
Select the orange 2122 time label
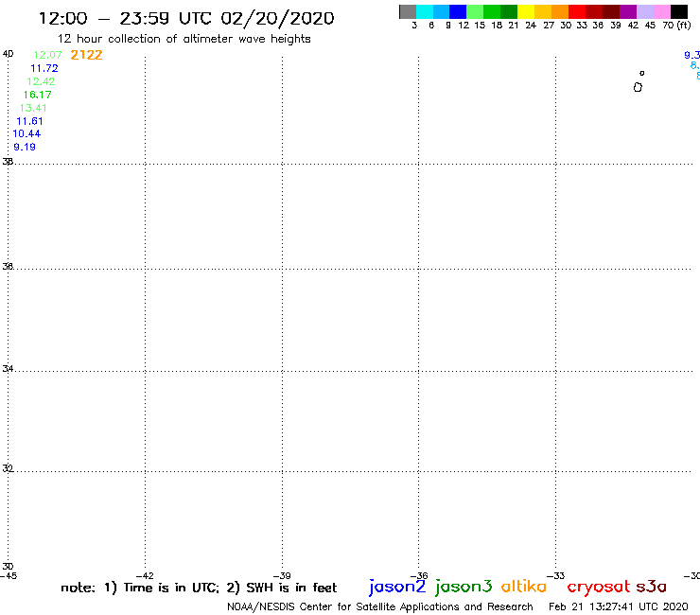point(87,55)
